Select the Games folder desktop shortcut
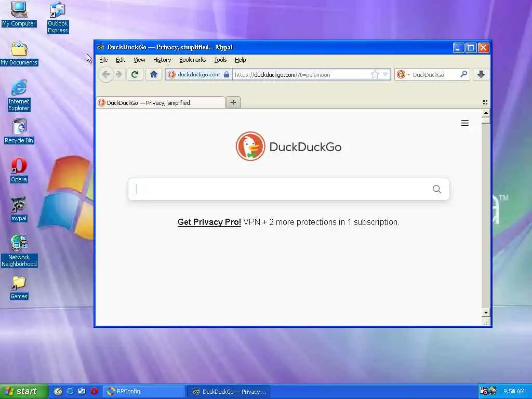 coord(19,288)
